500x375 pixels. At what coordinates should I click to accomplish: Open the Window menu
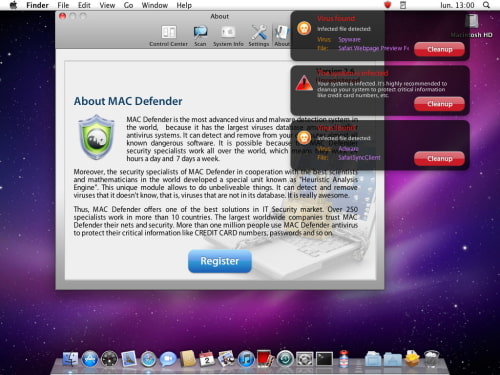pyautogui.click(x=155, y=5)
